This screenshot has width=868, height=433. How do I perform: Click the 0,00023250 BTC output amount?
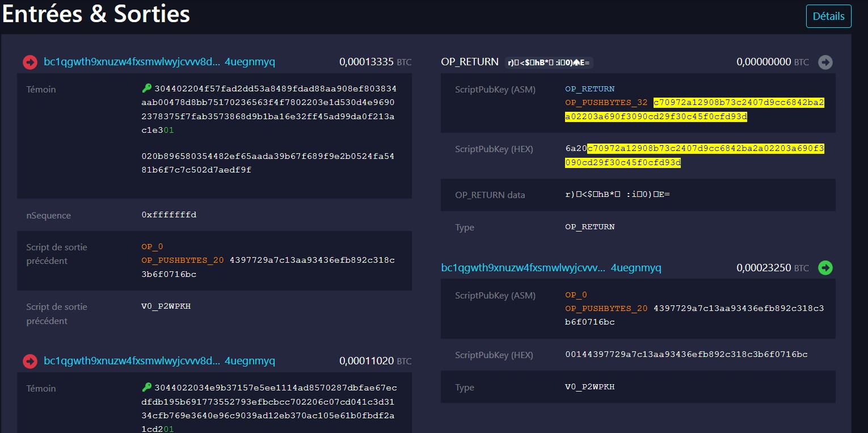[772, 268]
